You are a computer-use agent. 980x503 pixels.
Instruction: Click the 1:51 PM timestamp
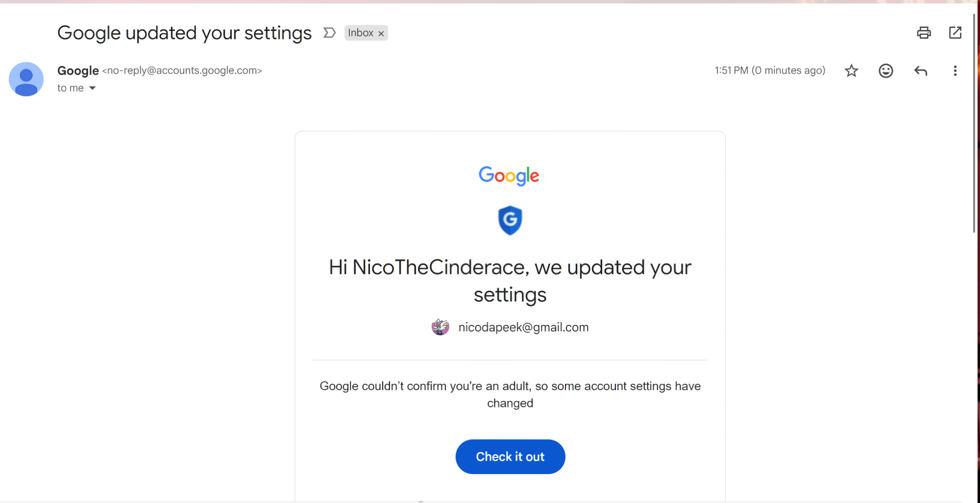(769, 71)
